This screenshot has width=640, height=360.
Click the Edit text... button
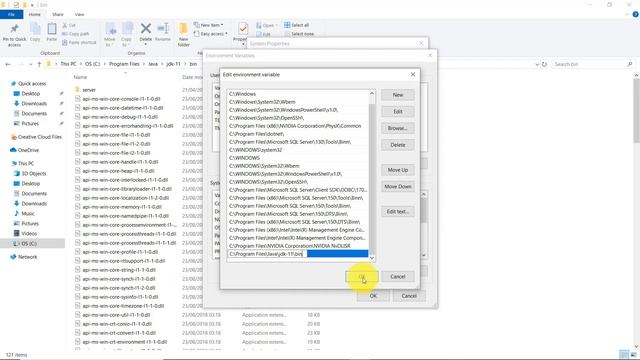pyautogui.click(x=398, y=211)
